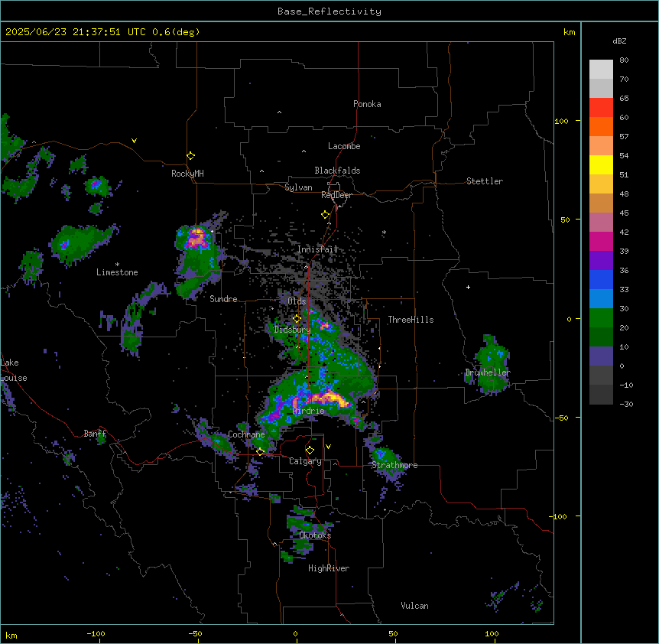The height and width of the screenshot is (644, 659).
Task: Click the RedDeer city label
Action: [x=336, y=195]
